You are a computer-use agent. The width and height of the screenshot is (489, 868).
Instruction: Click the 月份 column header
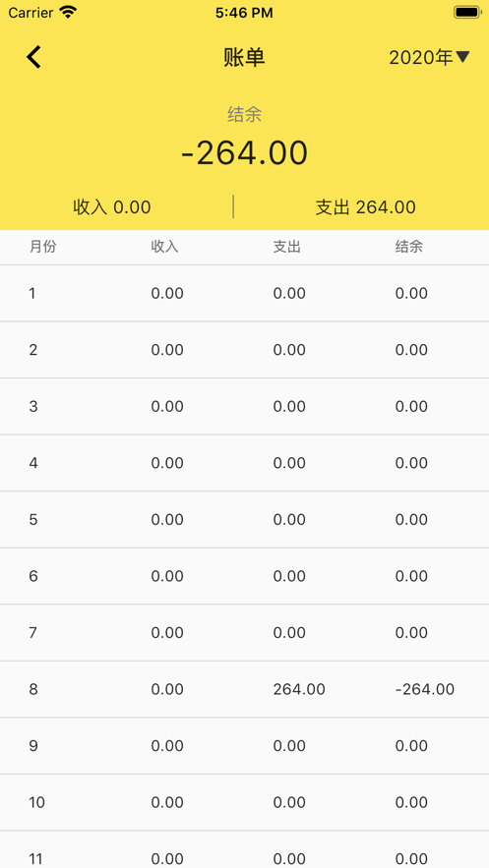click(43, 247)
